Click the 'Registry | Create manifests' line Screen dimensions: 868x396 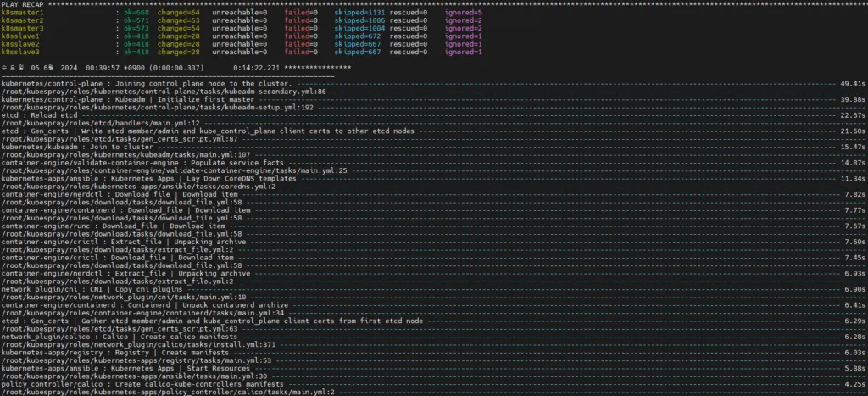click(115, 353)
